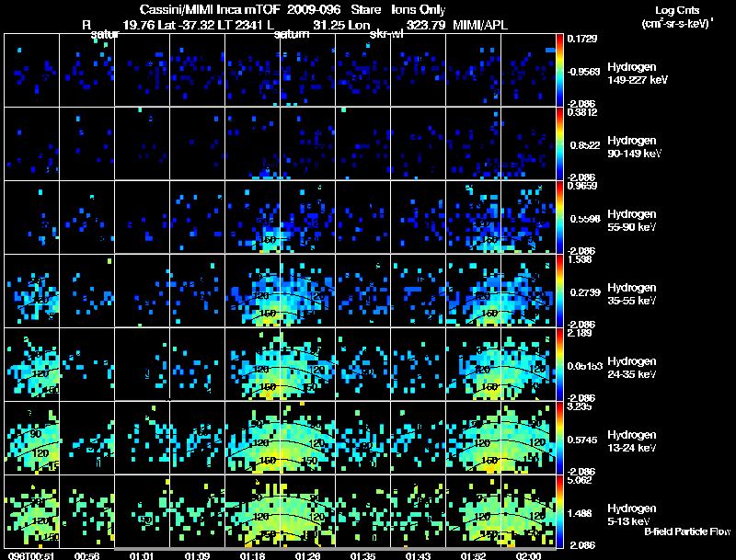Screen dimensions: 736x560
Task: Click the '5.062' color scale value
Action: (580, 480)
